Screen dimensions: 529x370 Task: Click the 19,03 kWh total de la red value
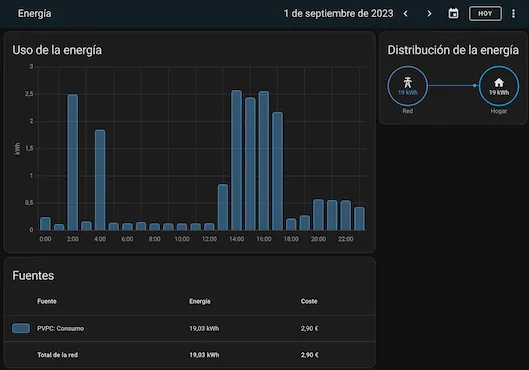(204, 355)
